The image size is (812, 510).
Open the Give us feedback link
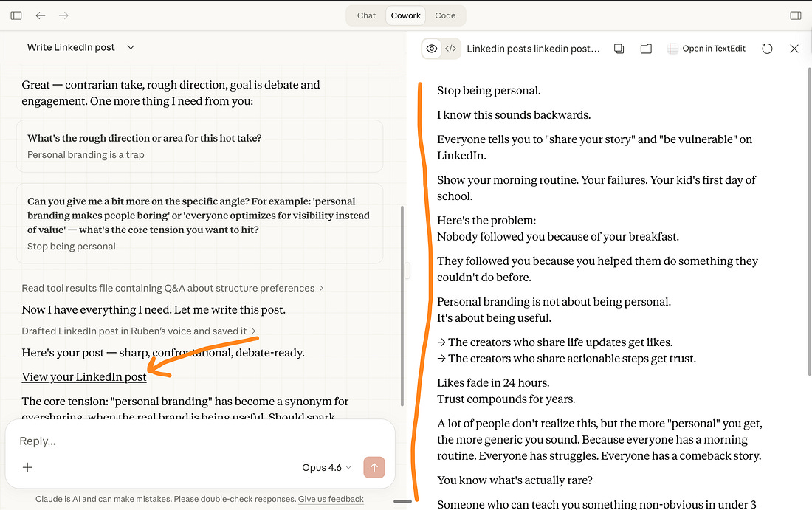(x=331, y=499)
